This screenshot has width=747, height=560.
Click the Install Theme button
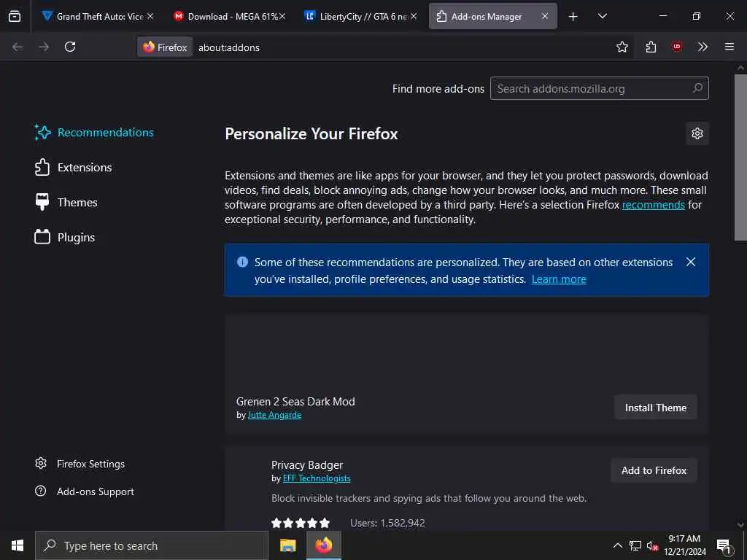(x=656, y=408)
